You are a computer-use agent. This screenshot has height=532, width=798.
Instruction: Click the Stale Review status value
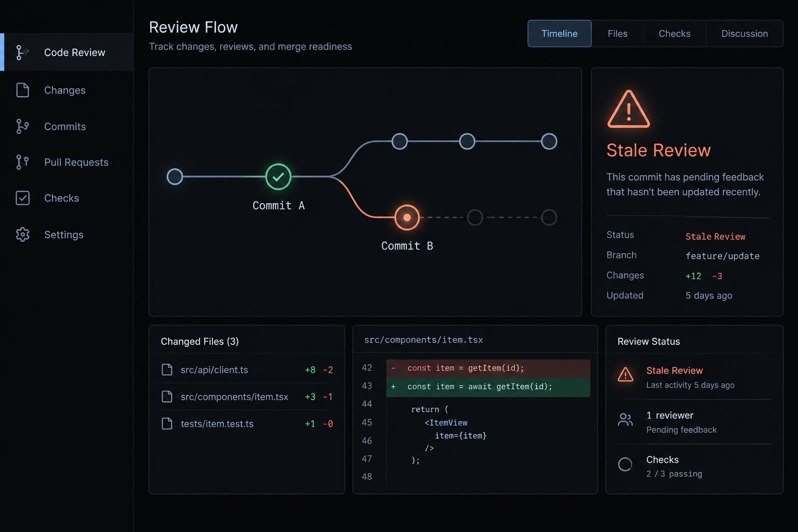click(715, 236)
